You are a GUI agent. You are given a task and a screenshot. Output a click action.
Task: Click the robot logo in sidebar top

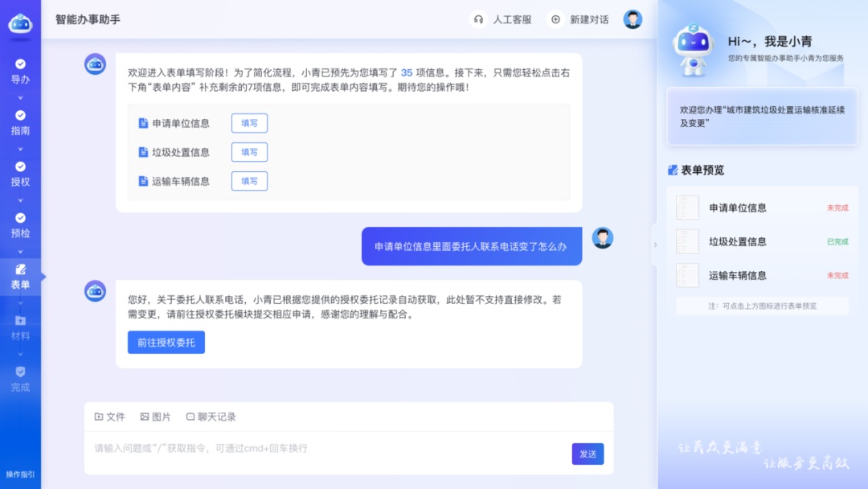coord(20,24)
